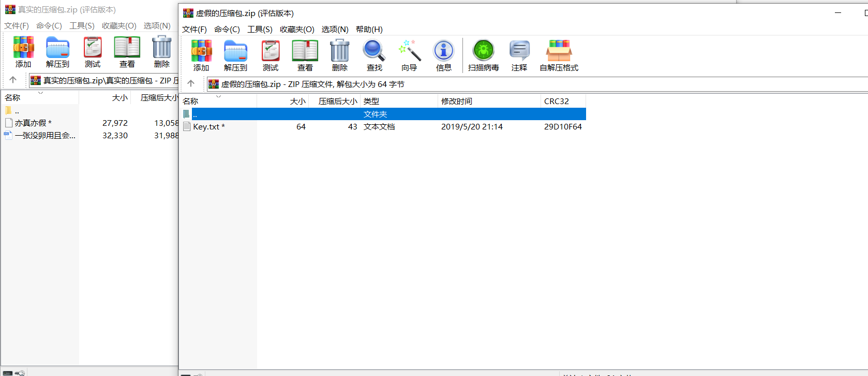This screenshot has width=868, height=376.
Task: Open 查看 (View) in the front window toolbar
Action: 305,55
